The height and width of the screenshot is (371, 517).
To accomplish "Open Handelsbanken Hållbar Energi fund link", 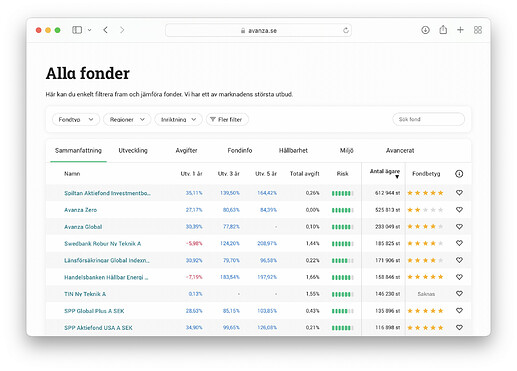I will [x=106, y=277].
